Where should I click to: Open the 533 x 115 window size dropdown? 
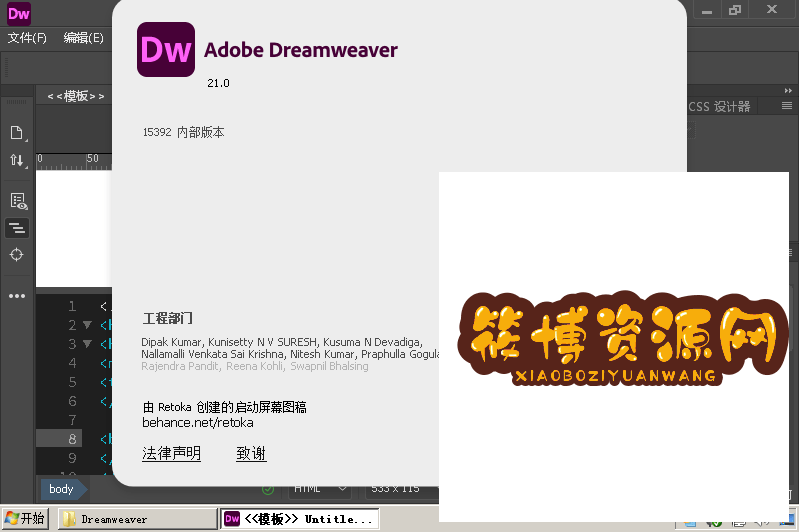point(403,489)
